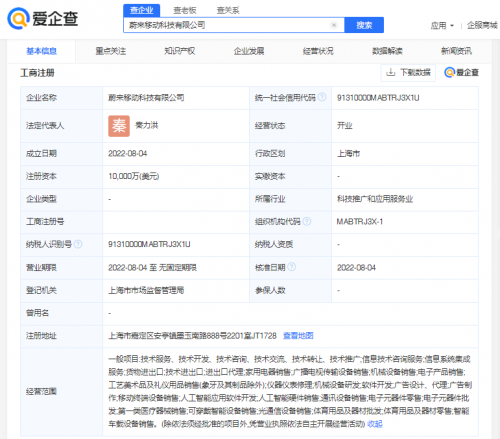Open the 数据解读 tab
Image resolution: width=500 pixels, height=439 pixels.
point(387,51)
